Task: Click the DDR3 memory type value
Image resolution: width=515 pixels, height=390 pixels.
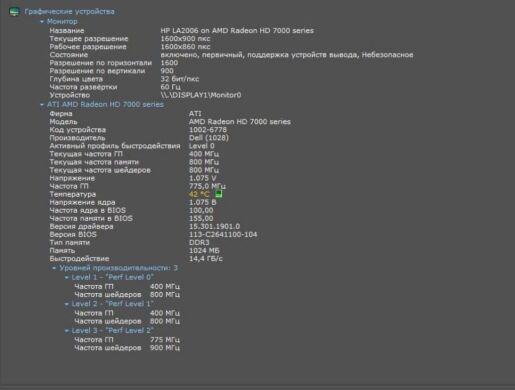Action: (x=199, y=242)
